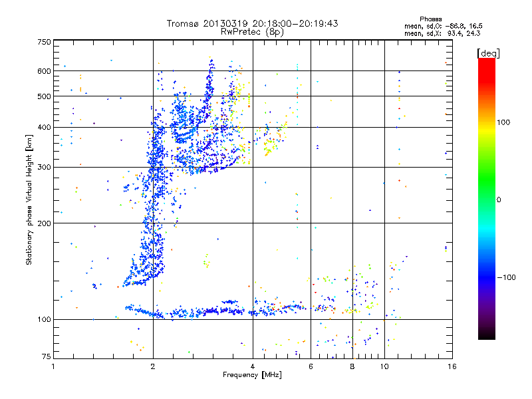532x399 pixels.
Task: Click the 'Frequency [MHz]' axis title
Action: (252, 375)
